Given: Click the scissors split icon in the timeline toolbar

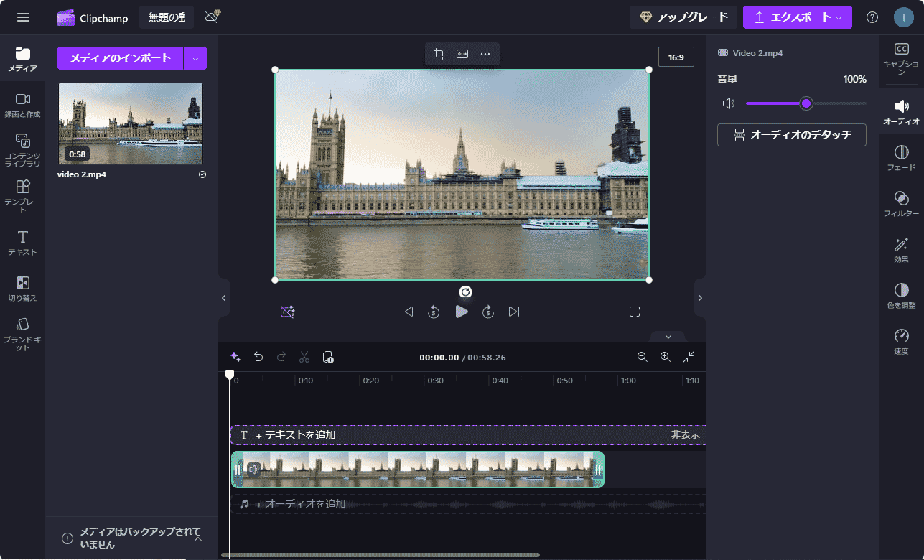Looking at the screenshot, I should click(304, 356).
